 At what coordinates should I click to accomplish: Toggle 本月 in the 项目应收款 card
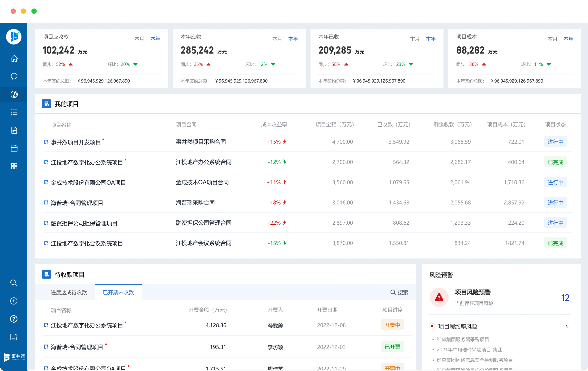point(139,39)
